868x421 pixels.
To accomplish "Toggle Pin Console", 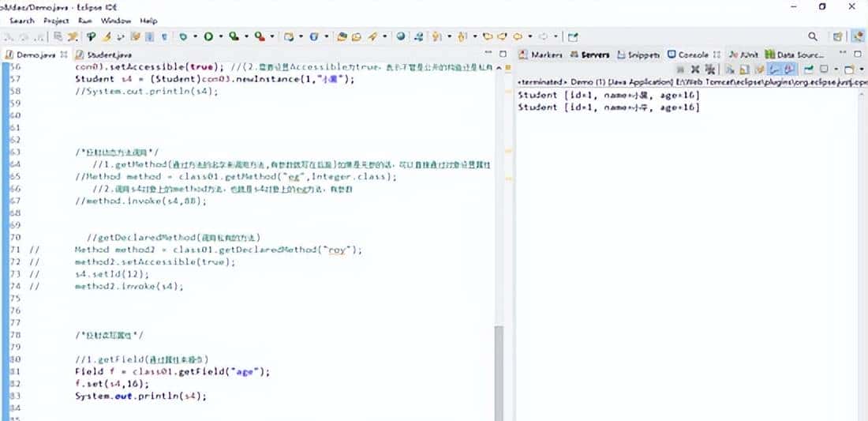I will [808, 70].
